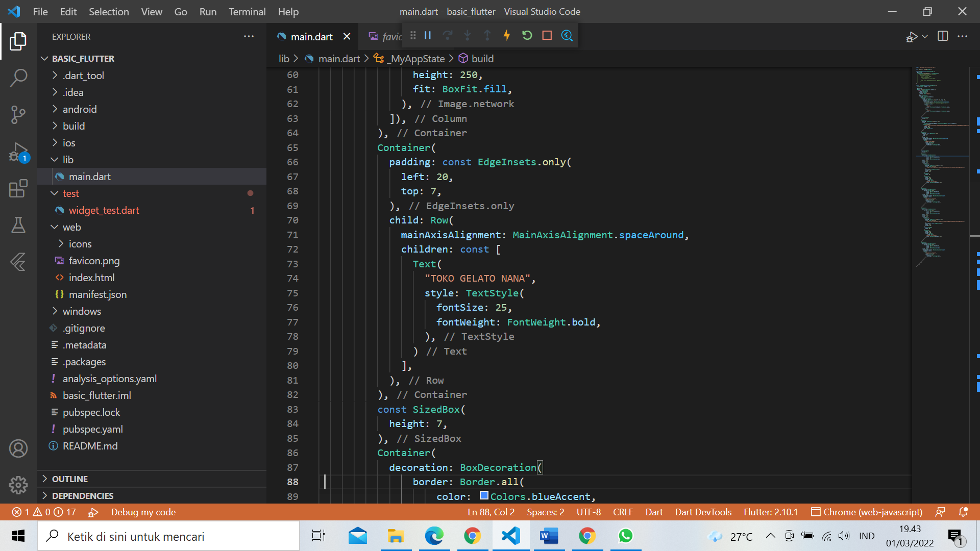Image resolution: width=980 pixels, height=551 pixels.
Task: Click 'Debug my code' in status bar
Action: (143, 512)
